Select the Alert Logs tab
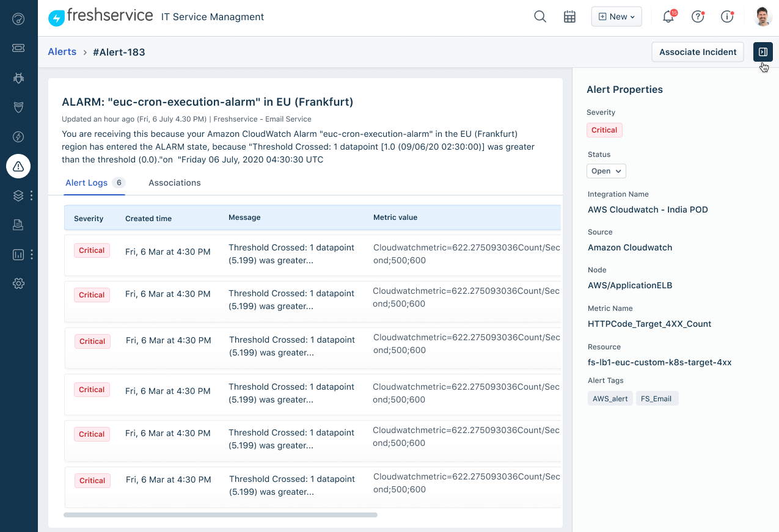 click(86, 183)
